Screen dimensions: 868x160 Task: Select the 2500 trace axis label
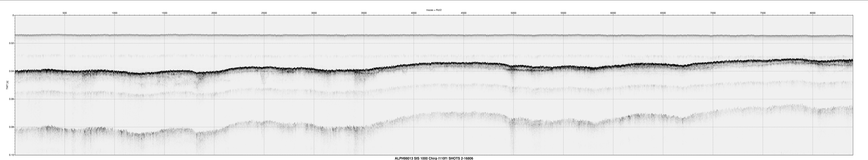point(264,13)
